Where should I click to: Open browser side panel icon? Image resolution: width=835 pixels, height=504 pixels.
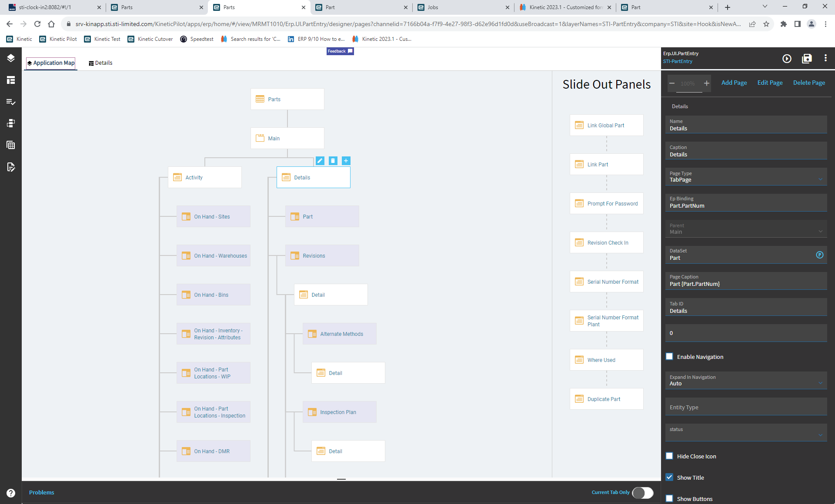[798, 24]
